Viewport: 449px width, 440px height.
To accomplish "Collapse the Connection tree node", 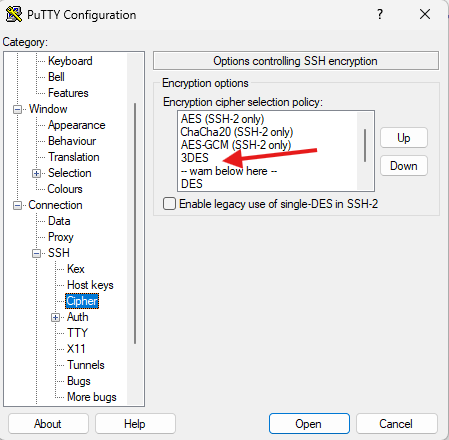I will [17, 205].
